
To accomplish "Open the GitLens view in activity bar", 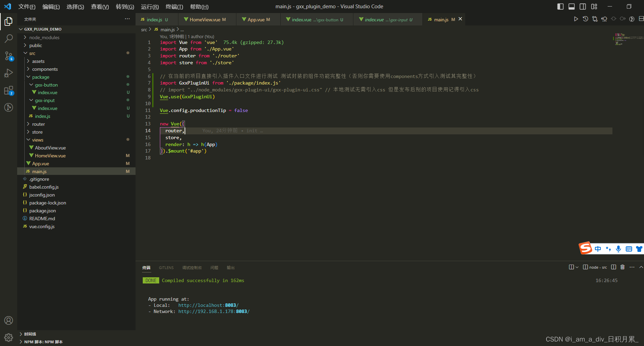I will (x=9, y=108).
